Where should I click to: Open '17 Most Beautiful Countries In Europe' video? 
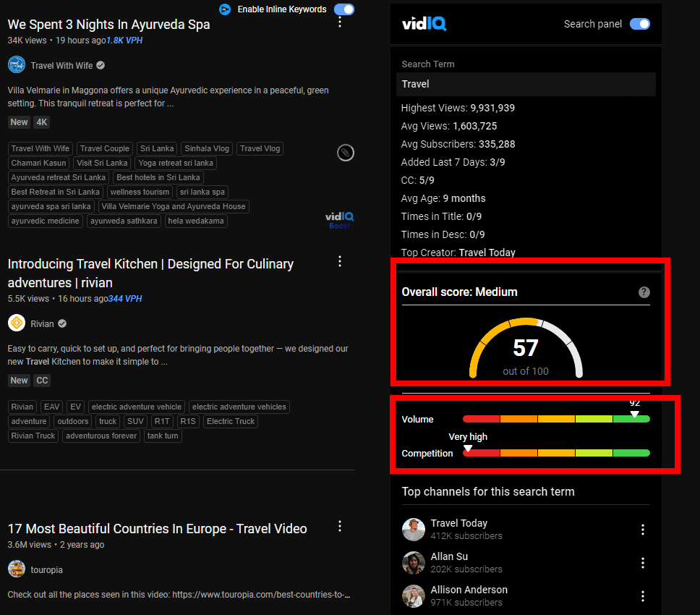pos(157,529)
